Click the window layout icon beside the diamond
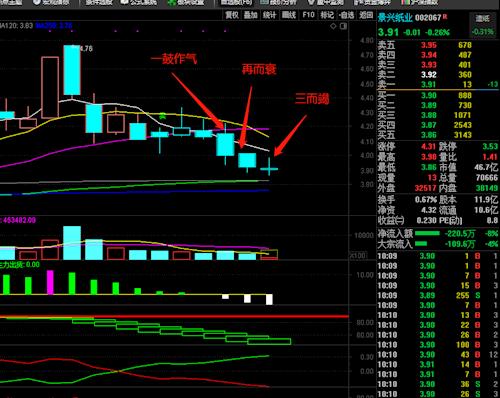 click(343, 26)
